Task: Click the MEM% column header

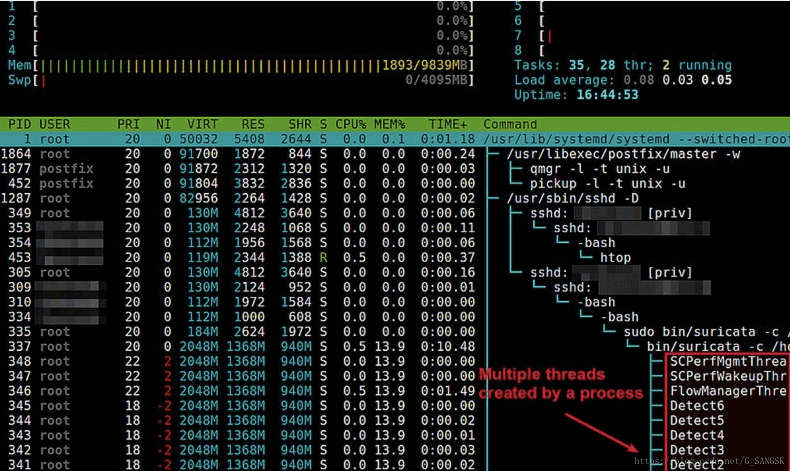Action: 389,124
